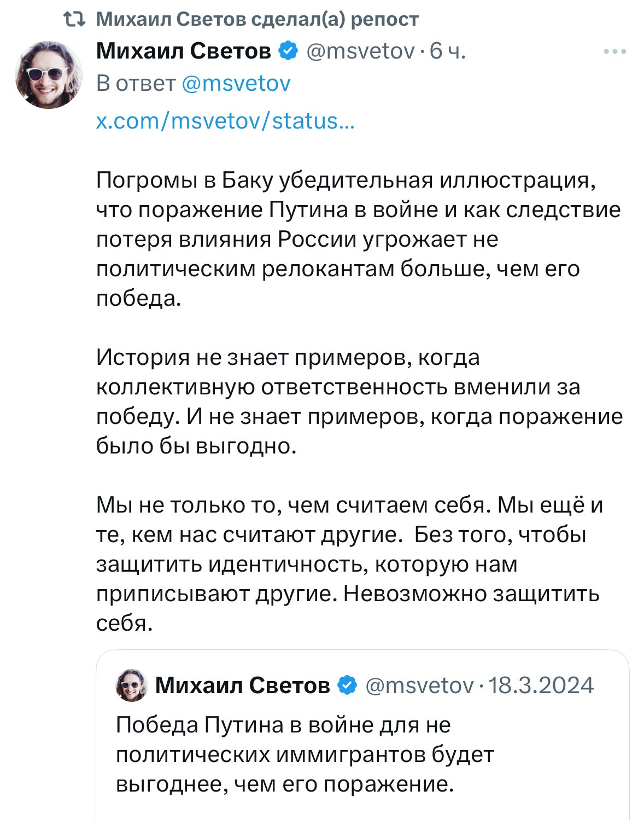644x820 pixels.
Task: Click the verified badge in the quoted tweet
Action: point(348,685)
